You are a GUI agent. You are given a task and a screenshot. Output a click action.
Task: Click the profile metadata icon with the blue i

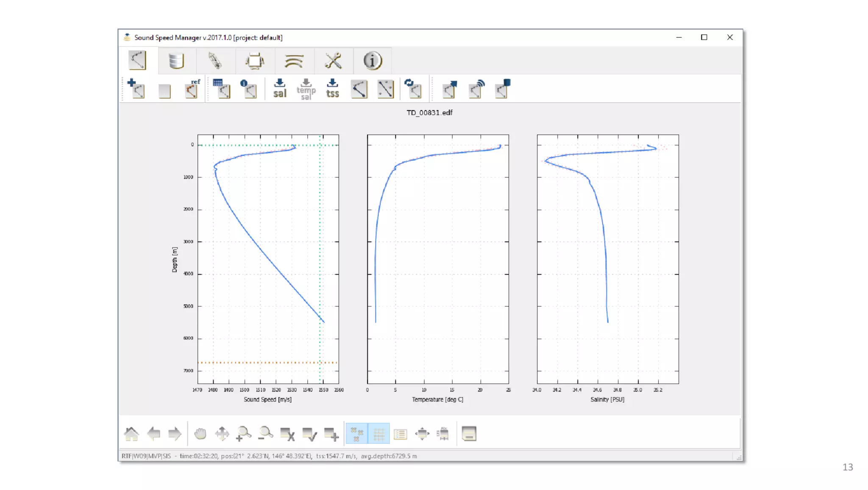point(249,89)
